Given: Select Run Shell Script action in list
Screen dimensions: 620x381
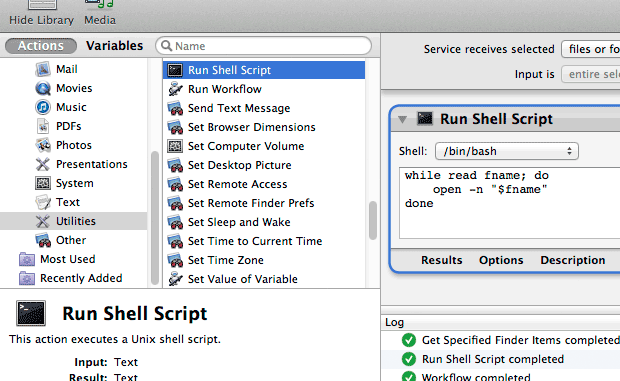Looking at the screenshot, I should [x=264, y=70].
